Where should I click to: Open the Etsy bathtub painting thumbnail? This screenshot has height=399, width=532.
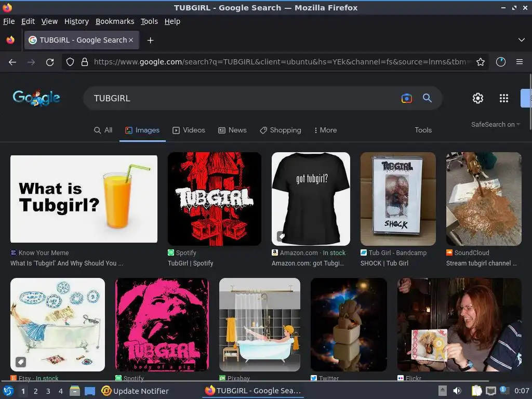(x=58, y=325)
